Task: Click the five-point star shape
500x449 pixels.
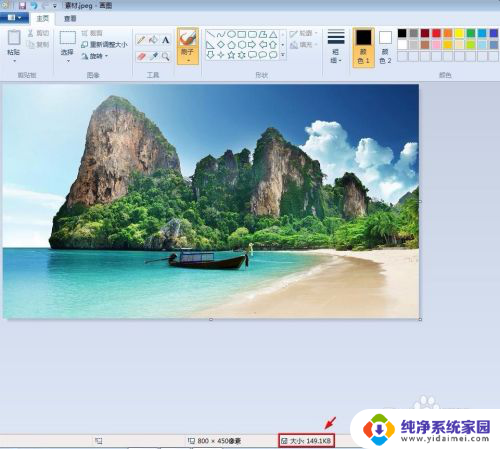Action: pyautogui.click(x=231, y=55)
